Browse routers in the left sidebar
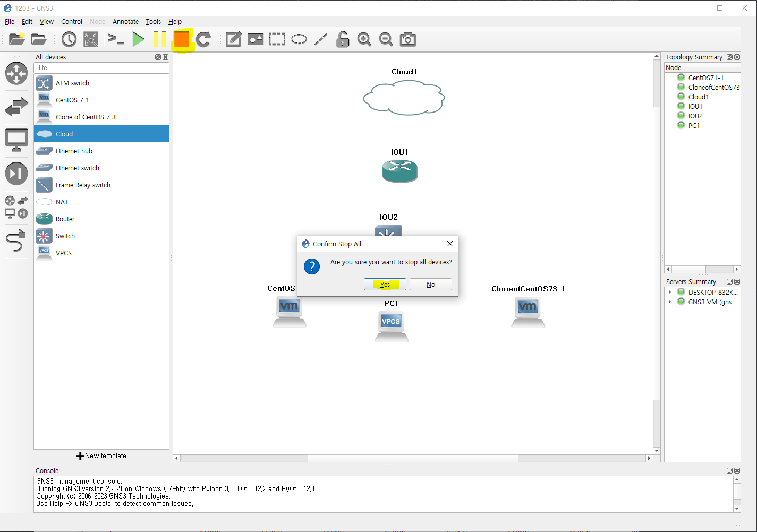757x532 pixels. 16,73
